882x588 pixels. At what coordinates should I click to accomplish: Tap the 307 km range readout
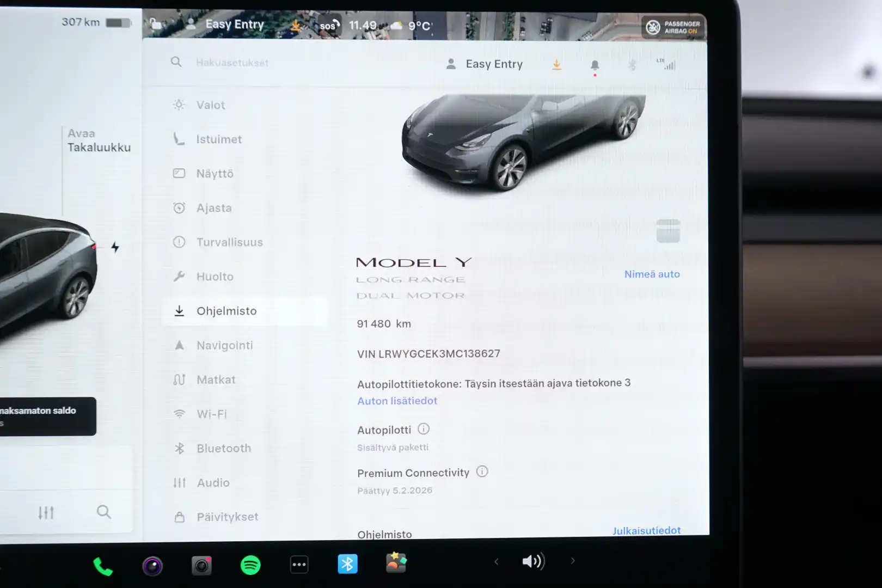click(x=81, y=22)
